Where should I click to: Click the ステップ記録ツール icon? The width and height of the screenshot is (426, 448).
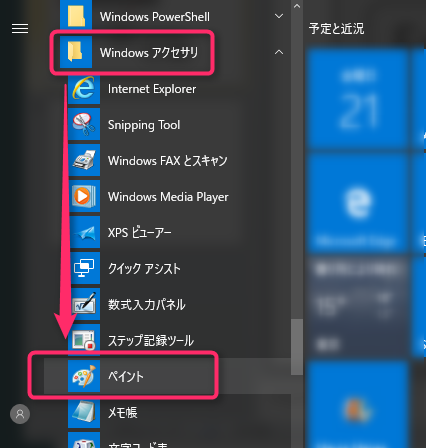point(84,340)
